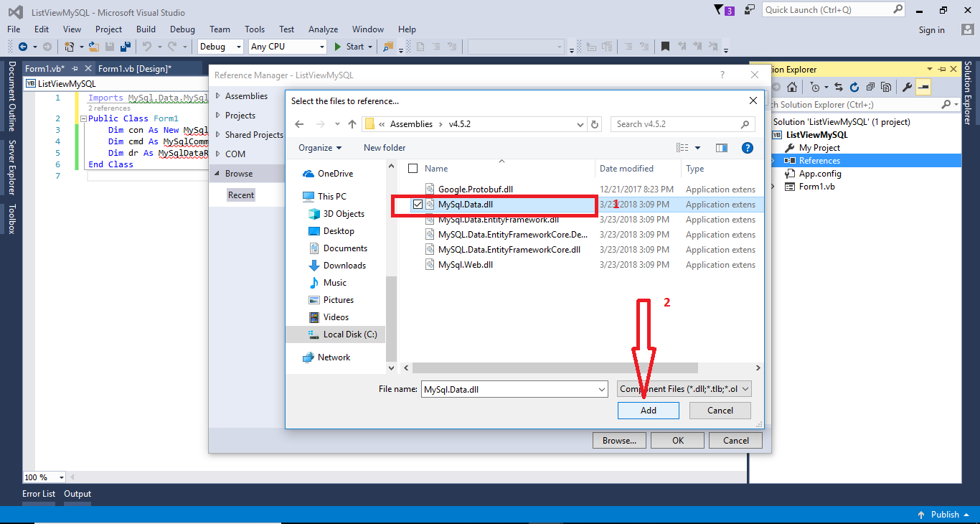Expand the Assemblies category in Reference Manager
980x524 pixels.
218,96
